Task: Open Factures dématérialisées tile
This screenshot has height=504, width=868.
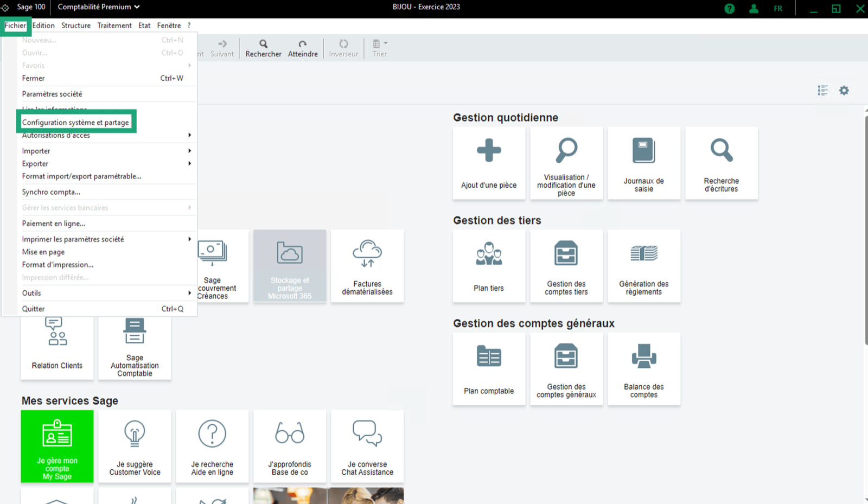Action: pyautogui.click(x=367, y=266)
